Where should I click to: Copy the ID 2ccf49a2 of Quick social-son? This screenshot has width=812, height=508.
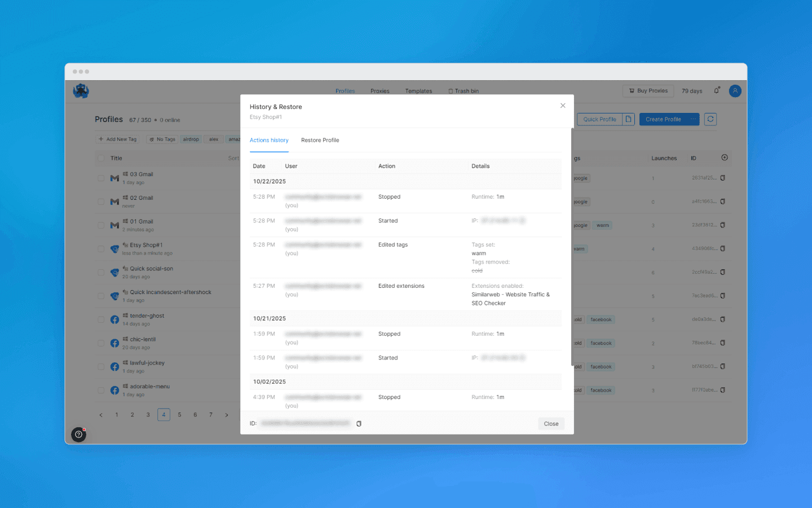(723, 272)
